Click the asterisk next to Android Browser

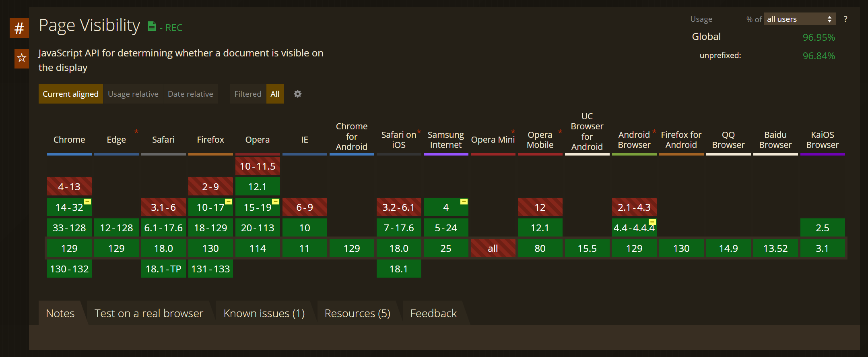click(654, 132)
